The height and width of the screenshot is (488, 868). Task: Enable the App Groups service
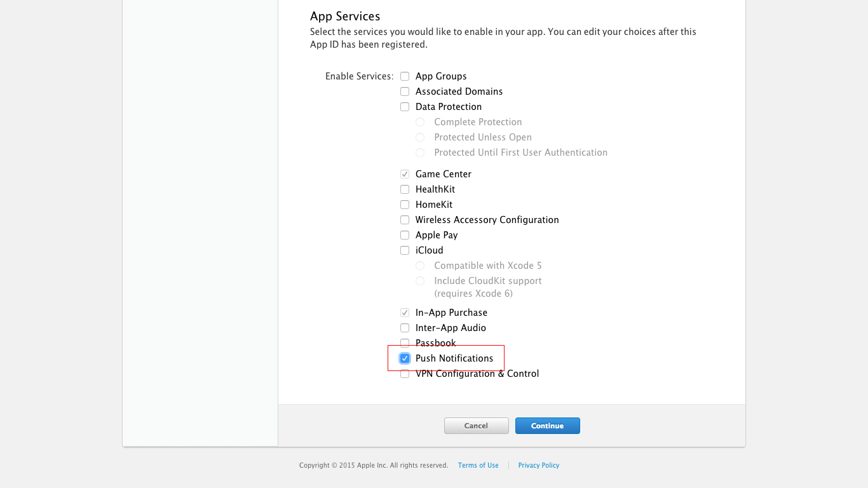coord(405,76)
